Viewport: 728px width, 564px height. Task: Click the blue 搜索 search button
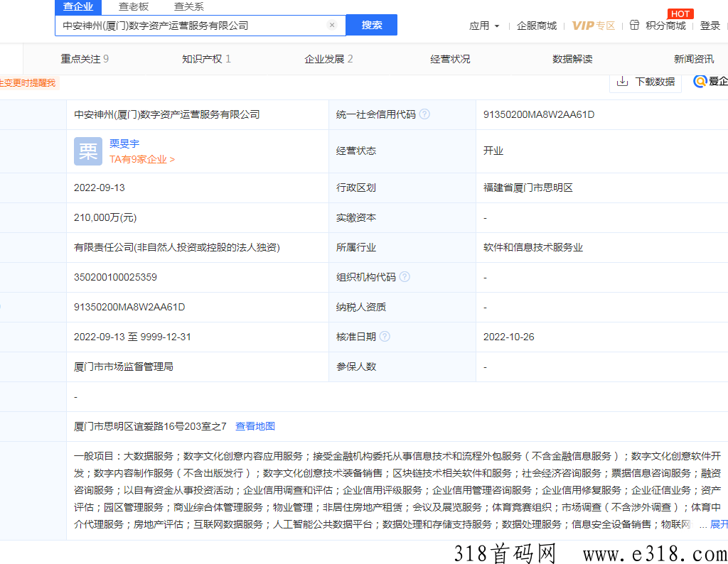(371, 25)
